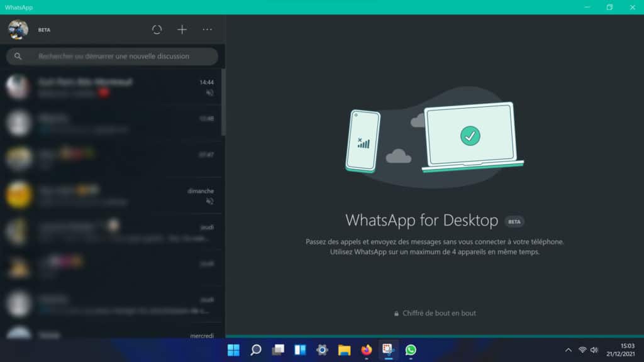Expand hidden system tray icons chevron
The image size is (644, 362).
click(569, 350)
